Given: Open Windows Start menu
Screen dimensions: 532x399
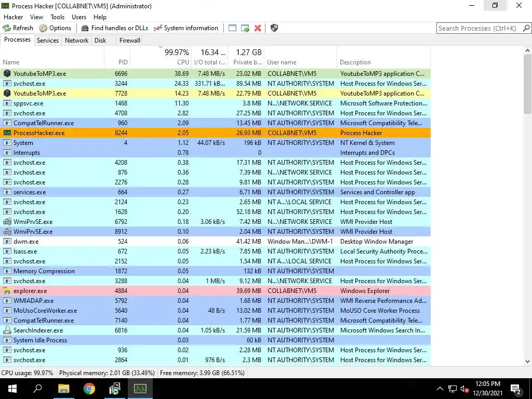Looking at the screenshot, I should (12, 389).
